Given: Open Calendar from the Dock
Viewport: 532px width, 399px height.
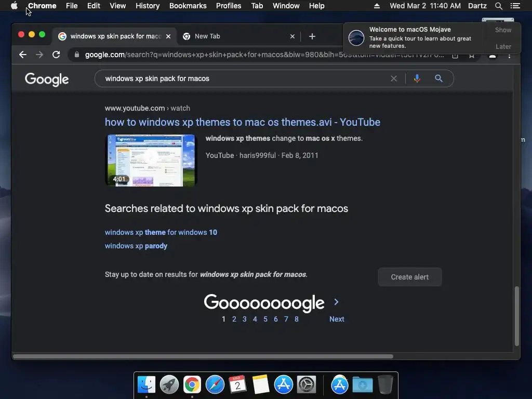Looking at the screenshot, I should click(x=237, y=384).
